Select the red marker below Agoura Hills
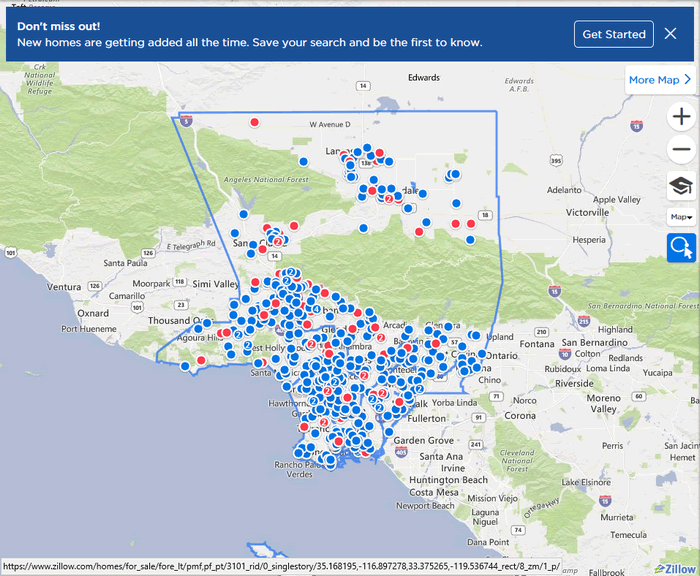 [x=201, y=359]
